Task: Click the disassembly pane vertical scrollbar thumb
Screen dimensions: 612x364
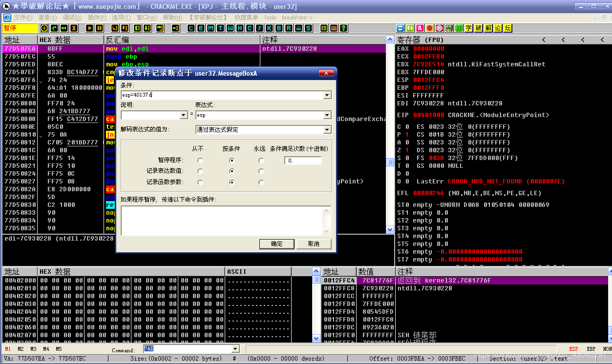Action: coord(390,162)
